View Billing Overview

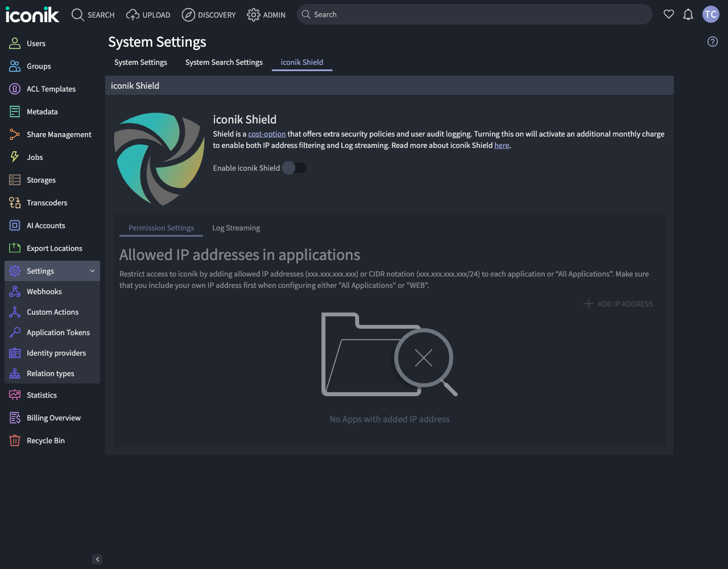pos(53,418)
